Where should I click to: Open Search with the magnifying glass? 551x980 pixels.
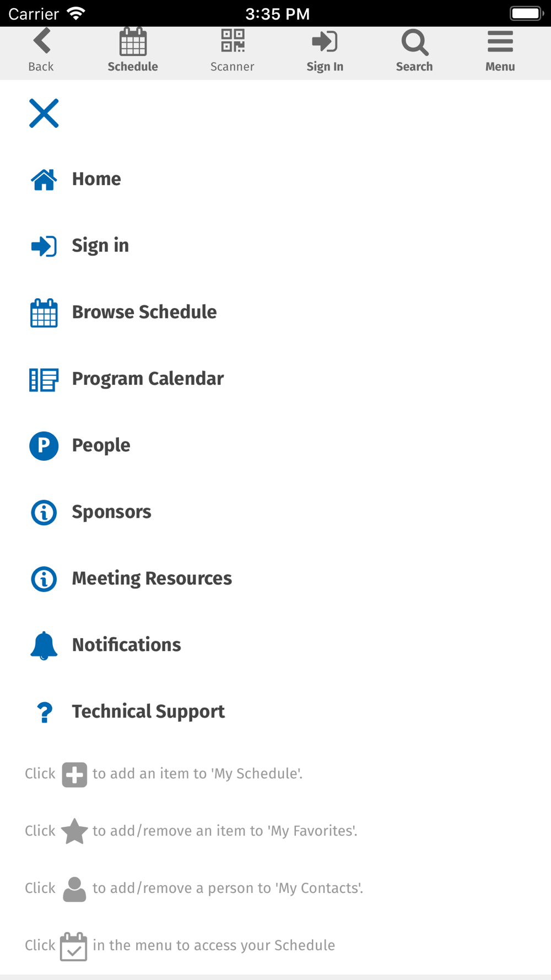coord(414,42)
